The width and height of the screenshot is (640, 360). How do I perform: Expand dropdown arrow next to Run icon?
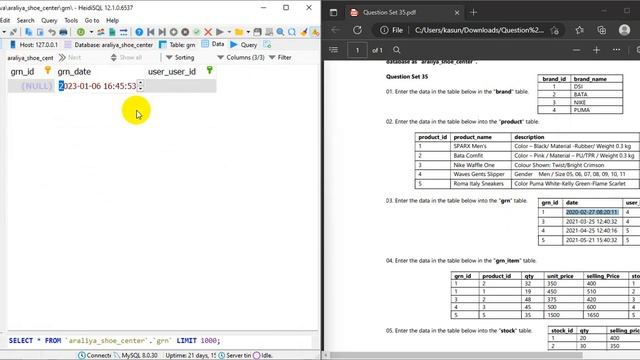(x=229, y=32)
